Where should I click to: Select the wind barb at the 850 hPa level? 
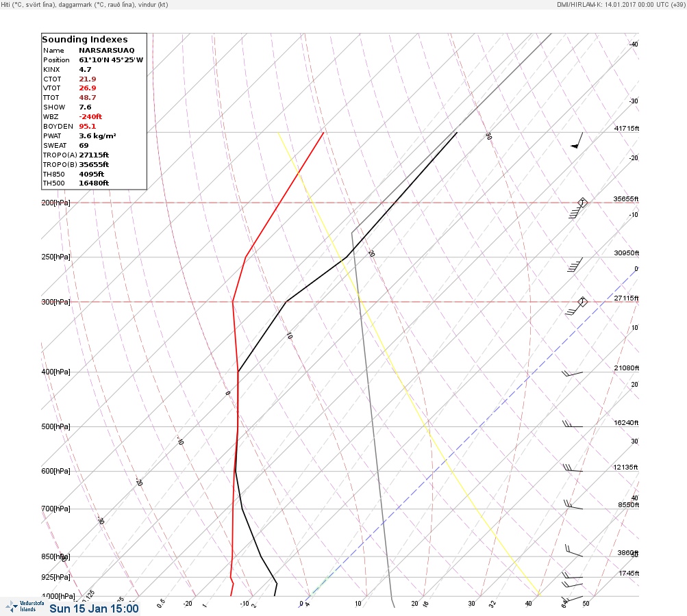tap(573, 551)
